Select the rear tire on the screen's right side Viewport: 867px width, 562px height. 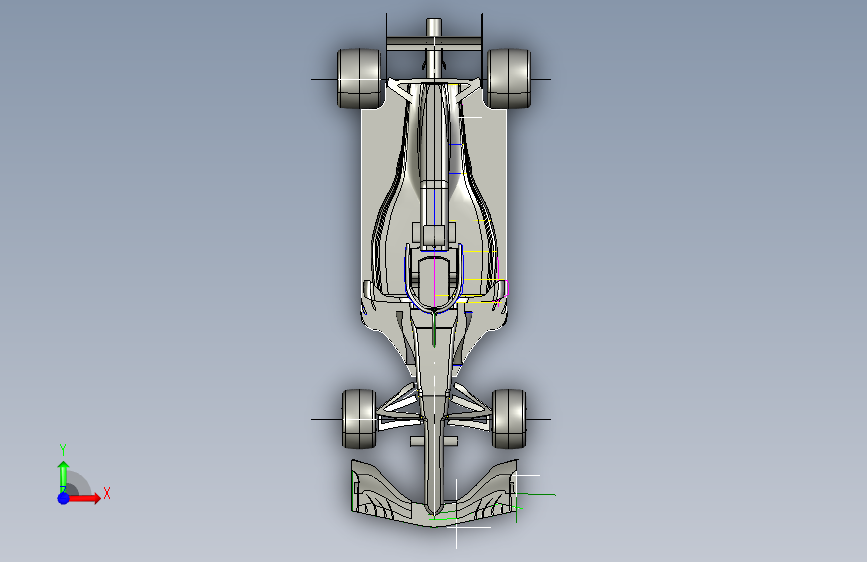tap(508, 78)
